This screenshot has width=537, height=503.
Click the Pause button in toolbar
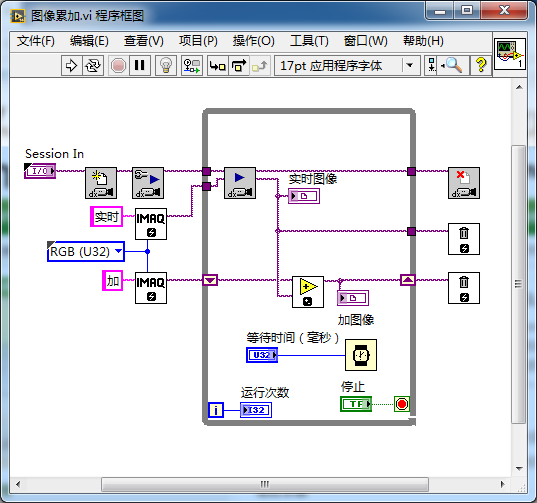click(x=139, y=65)
